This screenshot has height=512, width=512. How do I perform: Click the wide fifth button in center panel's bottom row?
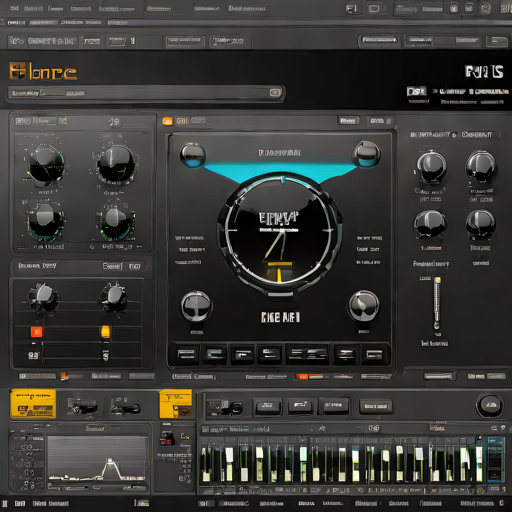pos(307,354)
